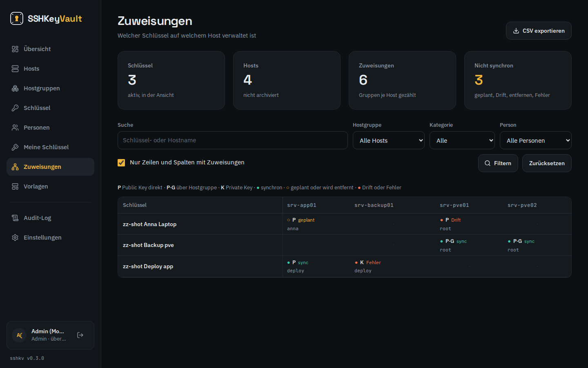Click the Hosts stat card

[x=287, y=80]
